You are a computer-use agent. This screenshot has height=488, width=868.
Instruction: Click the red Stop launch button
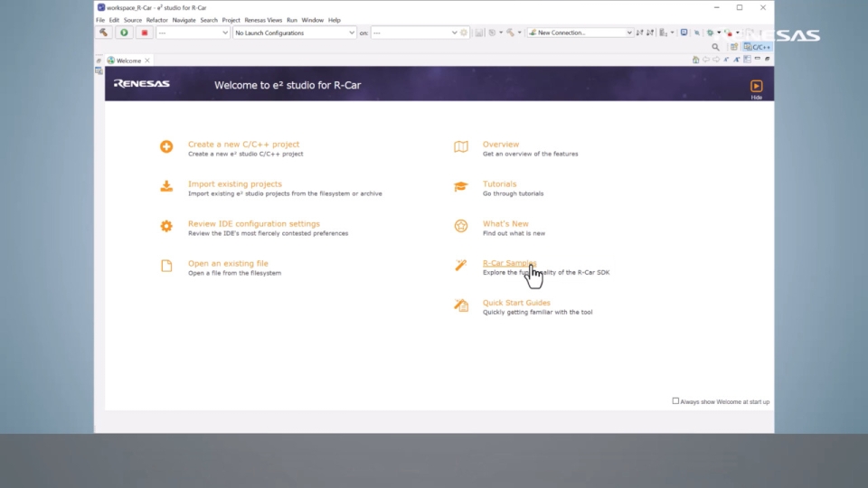[144, 33]
